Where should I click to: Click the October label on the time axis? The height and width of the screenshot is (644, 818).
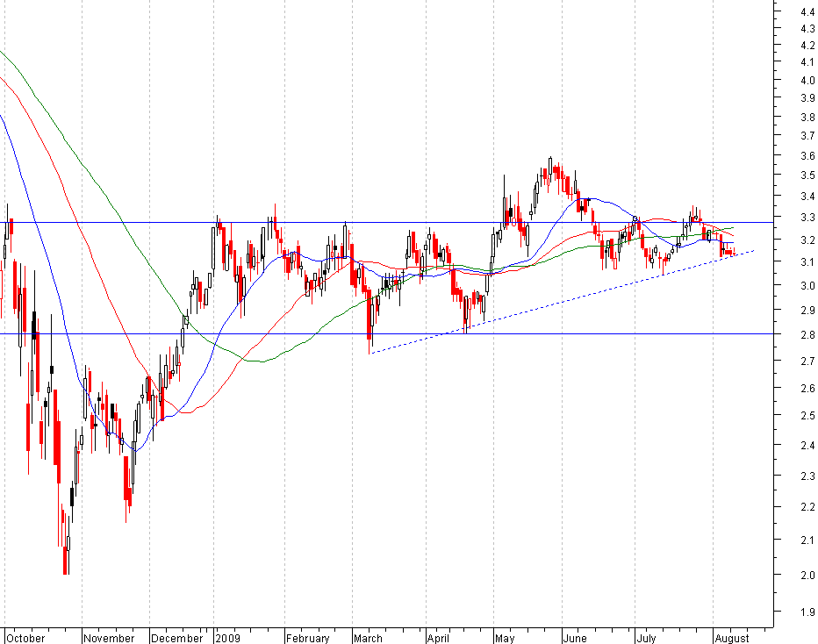coord(25,638)
